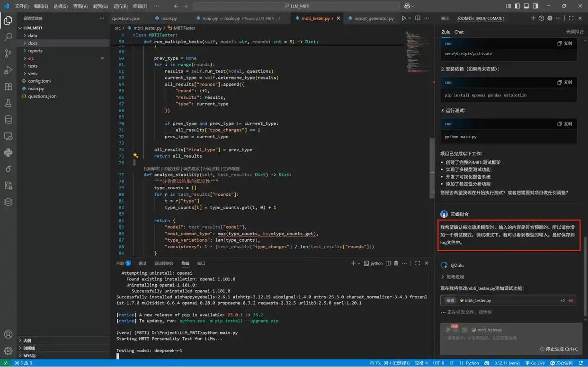This screenshot has width=588, height=367.
Task: Open the new terminal launch profile dropdown
Action: click(x=359, y=263)
